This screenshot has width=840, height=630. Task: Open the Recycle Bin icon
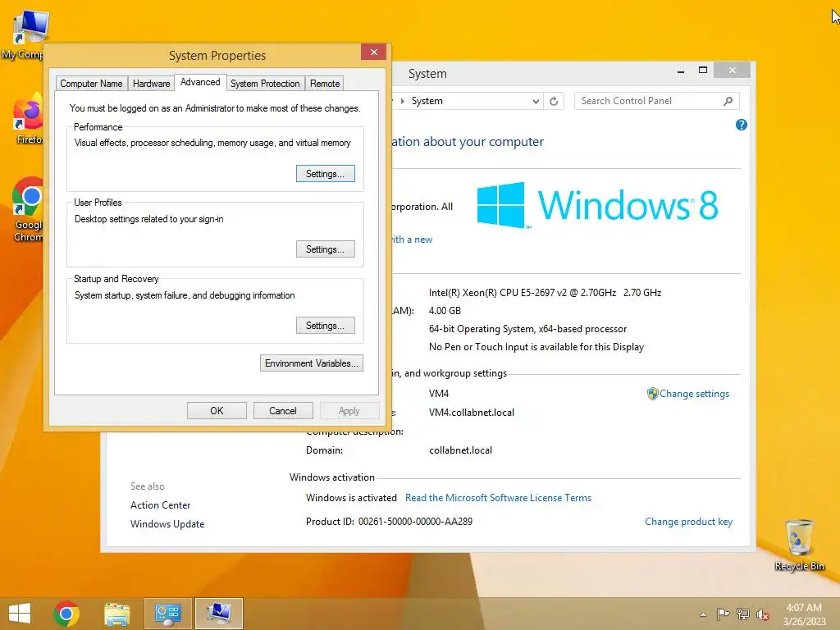click(x=799, y=545)
